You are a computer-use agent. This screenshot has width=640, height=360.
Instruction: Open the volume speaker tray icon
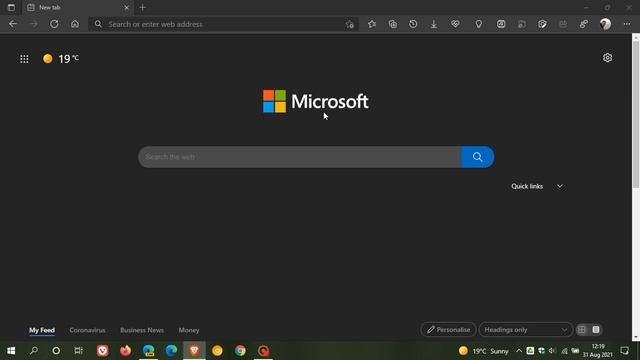tap(552, 351)
